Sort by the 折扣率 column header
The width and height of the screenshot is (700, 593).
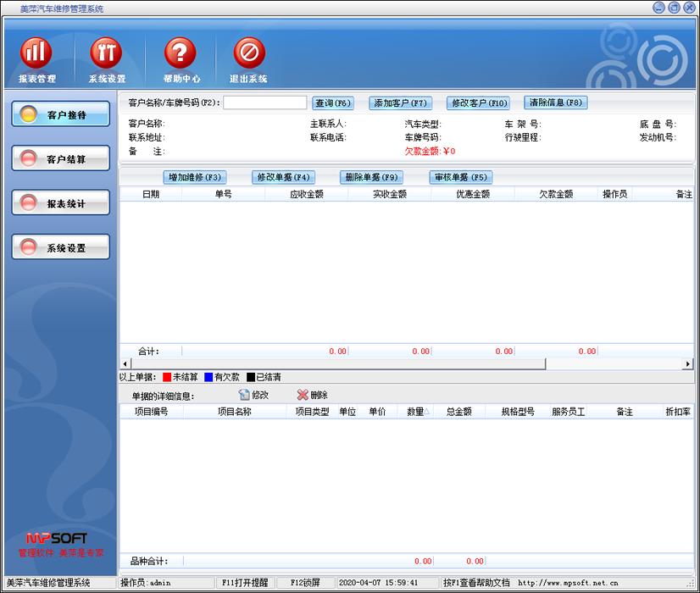(x=678, y=412)
